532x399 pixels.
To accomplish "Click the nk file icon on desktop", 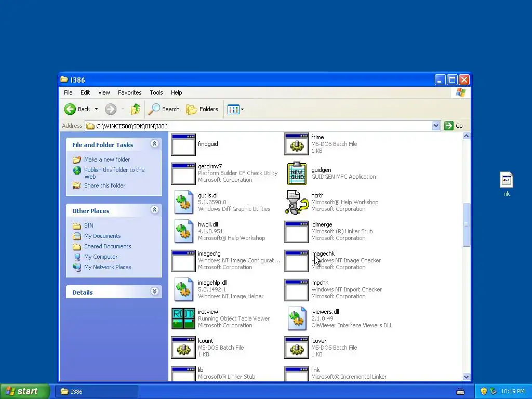I will click(x=506, y=180).
